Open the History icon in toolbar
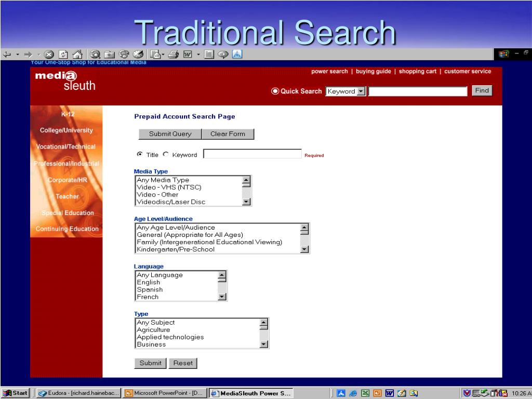The width and height of the screenshot is (532, 399). [138, 54]
